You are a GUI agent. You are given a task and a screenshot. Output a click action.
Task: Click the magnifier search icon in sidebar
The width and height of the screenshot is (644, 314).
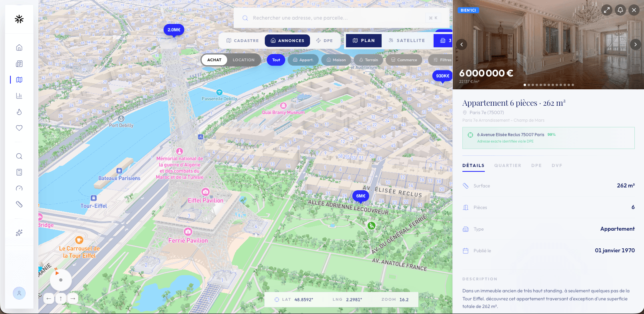pyautogui.click(x=19, y=156)
